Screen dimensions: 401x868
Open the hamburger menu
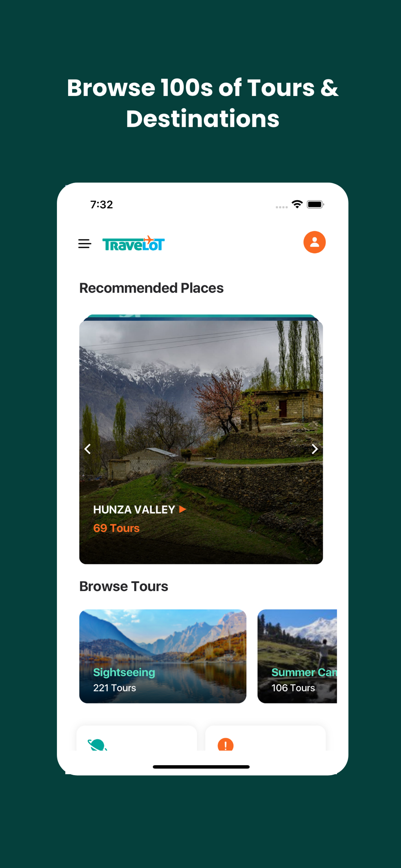pos(85,243)
